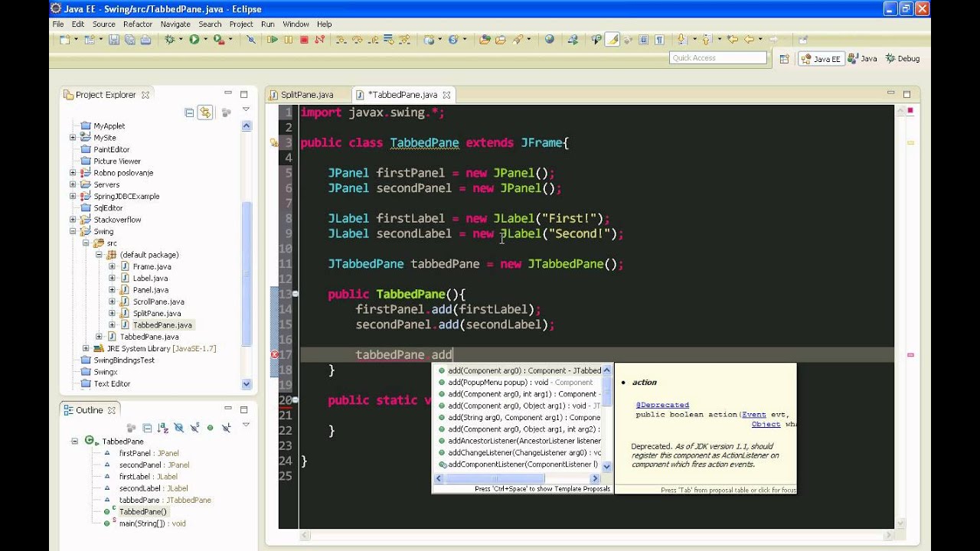Expand the MySite project node

pos(73,138)
